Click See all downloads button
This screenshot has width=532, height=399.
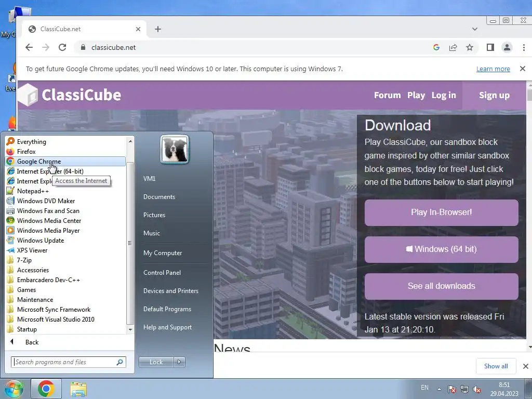click(x=442, y=286)
